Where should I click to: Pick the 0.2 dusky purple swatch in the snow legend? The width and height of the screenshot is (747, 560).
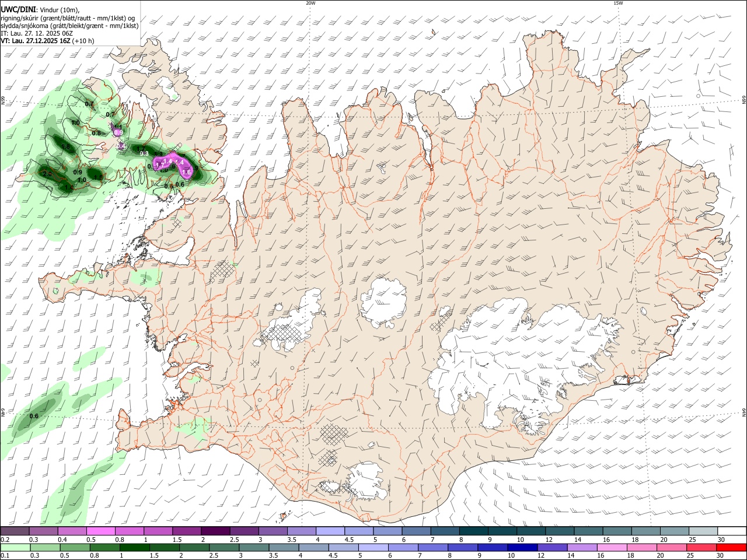point(15,531)
